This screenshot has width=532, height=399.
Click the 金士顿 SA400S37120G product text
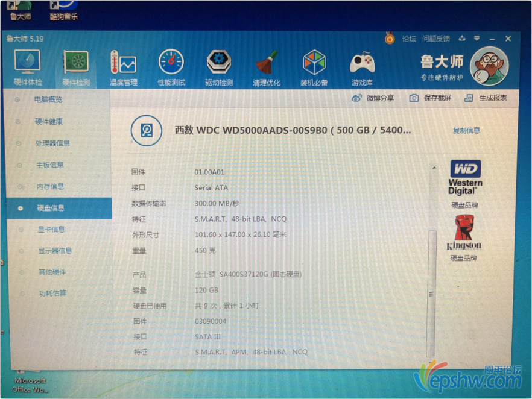tap(248, 274)
